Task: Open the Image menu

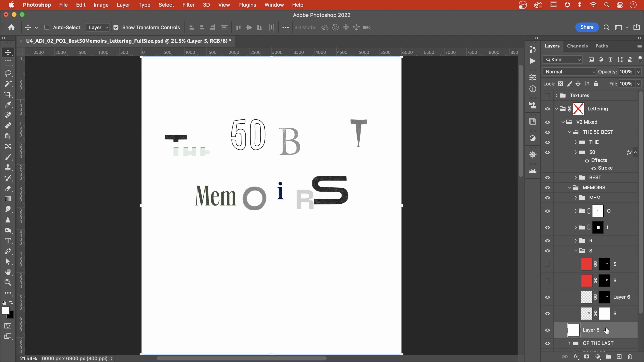Action: tap(101, 5)
